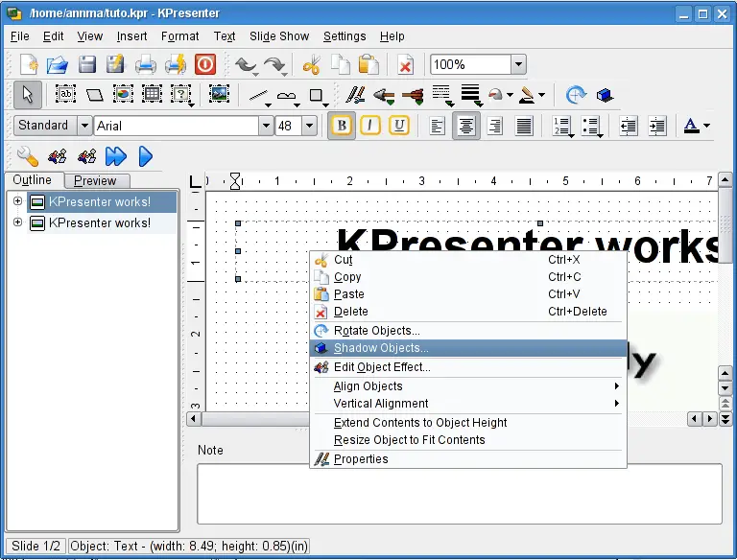The image size is (737, 560).
Task: Open the zoom percentage dropdown
Action: click(x=518, y=65)
